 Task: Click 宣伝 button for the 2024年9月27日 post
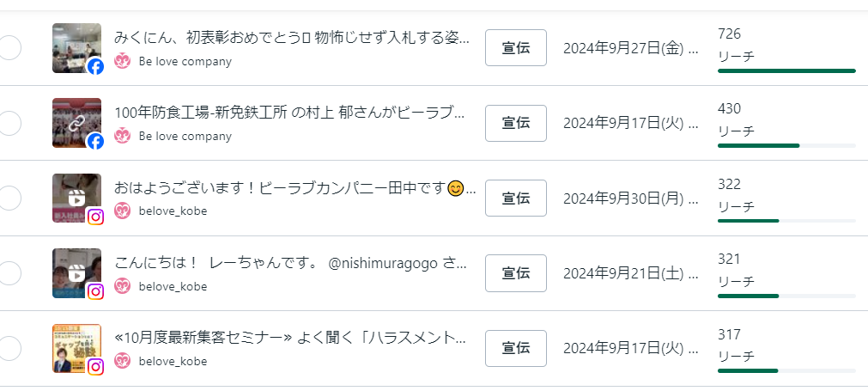pos(516,47)
